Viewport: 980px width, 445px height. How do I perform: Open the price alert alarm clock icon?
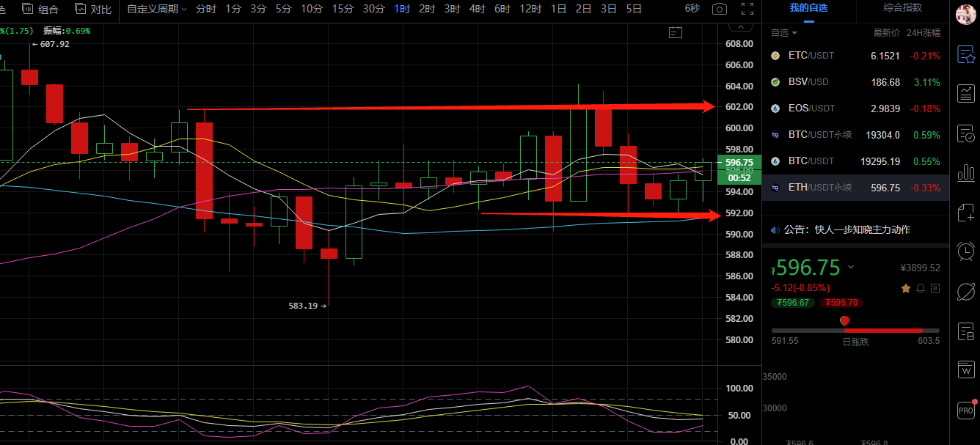[x=965, y=251]
